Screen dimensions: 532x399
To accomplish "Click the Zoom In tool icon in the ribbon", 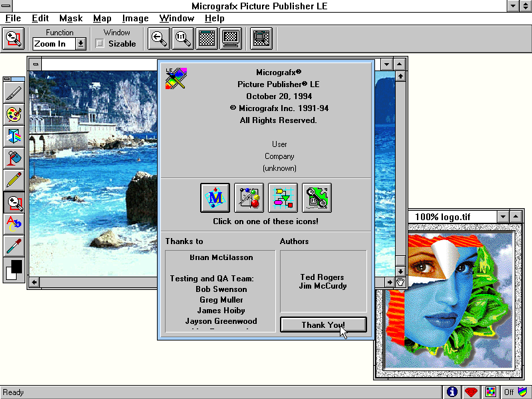I will point(13,39).
